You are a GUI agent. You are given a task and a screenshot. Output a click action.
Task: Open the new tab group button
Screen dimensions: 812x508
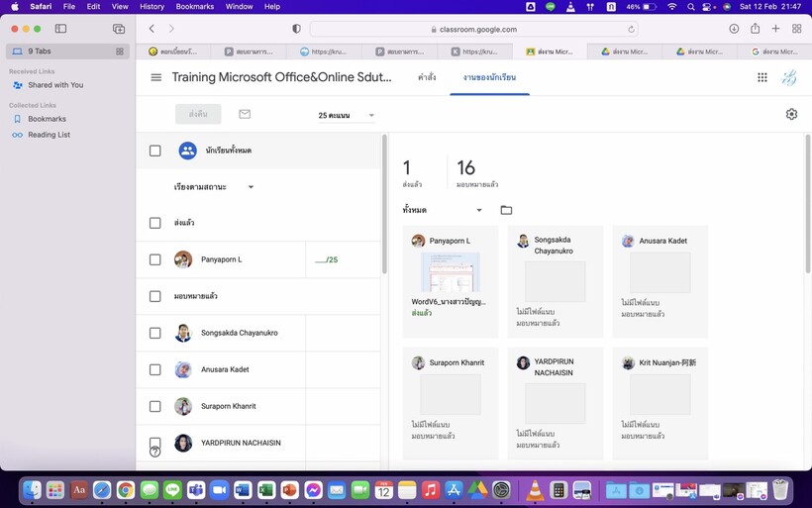119,29
